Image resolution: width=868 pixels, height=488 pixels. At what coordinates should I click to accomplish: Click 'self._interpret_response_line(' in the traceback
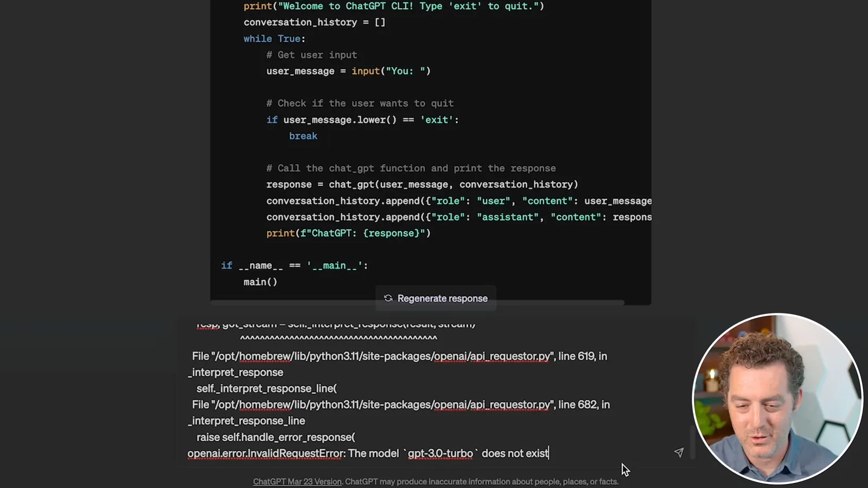point(266,389)
